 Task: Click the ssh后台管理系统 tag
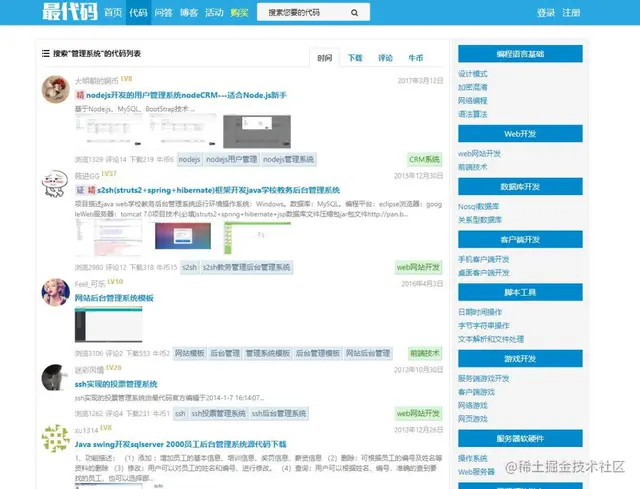pos(279,413)
